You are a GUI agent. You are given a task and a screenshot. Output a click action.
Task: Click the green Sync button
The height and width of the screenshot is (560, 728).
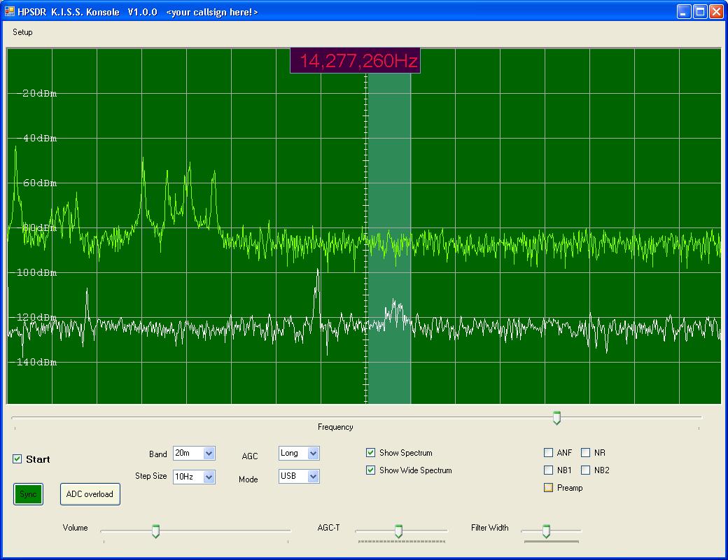click(x=28, y=494)
